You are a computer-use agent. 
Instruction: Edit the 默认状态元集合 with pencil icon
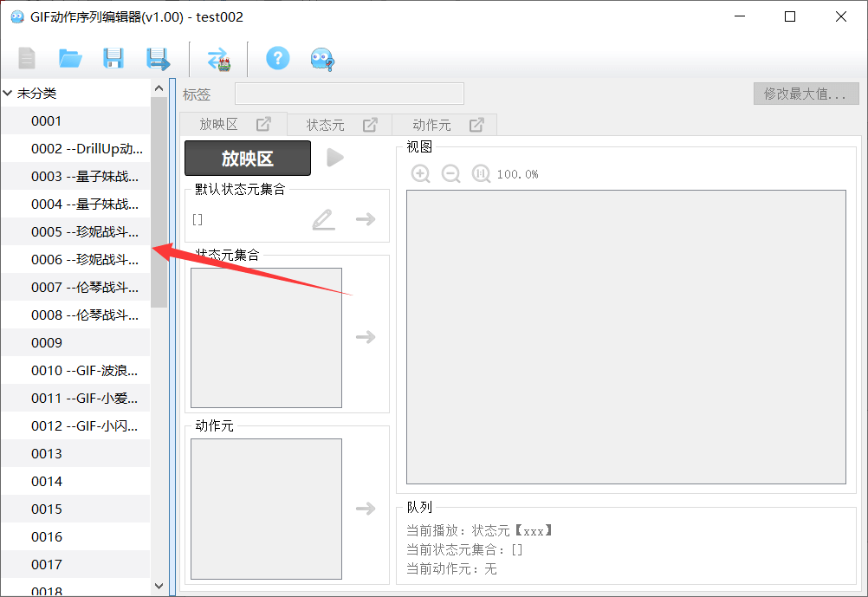pos(323,219)
